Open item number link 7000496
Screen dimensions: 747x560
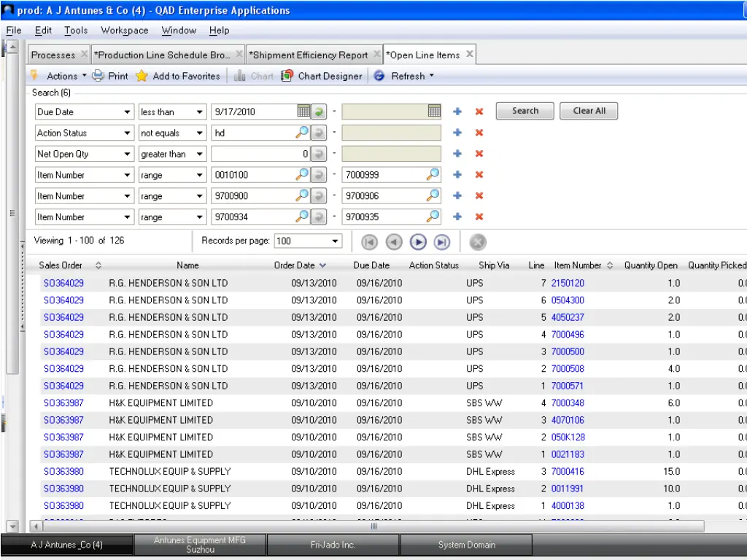(568, 334)
